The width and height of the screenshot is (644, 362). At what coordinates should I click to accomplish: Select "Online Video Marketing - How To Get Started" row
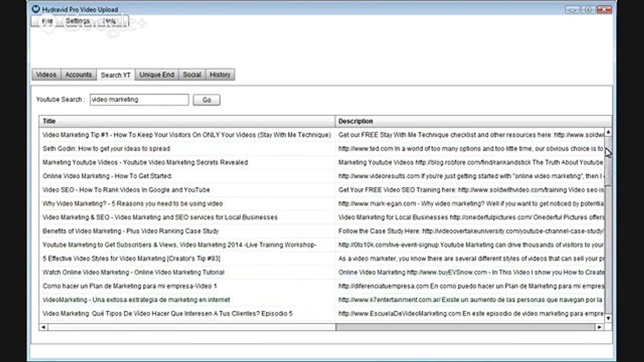click(x=187, y=176)
